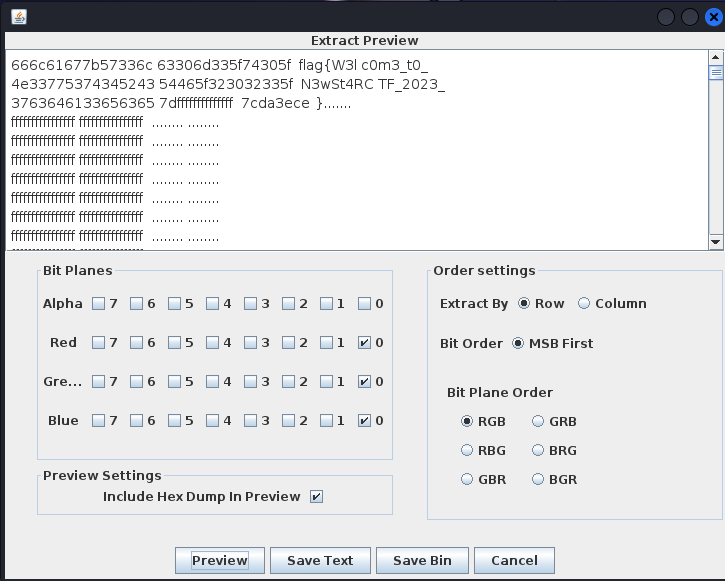Choose the MSB First bit order
This screenshot has height=581, width=725.
click(520, 344)
